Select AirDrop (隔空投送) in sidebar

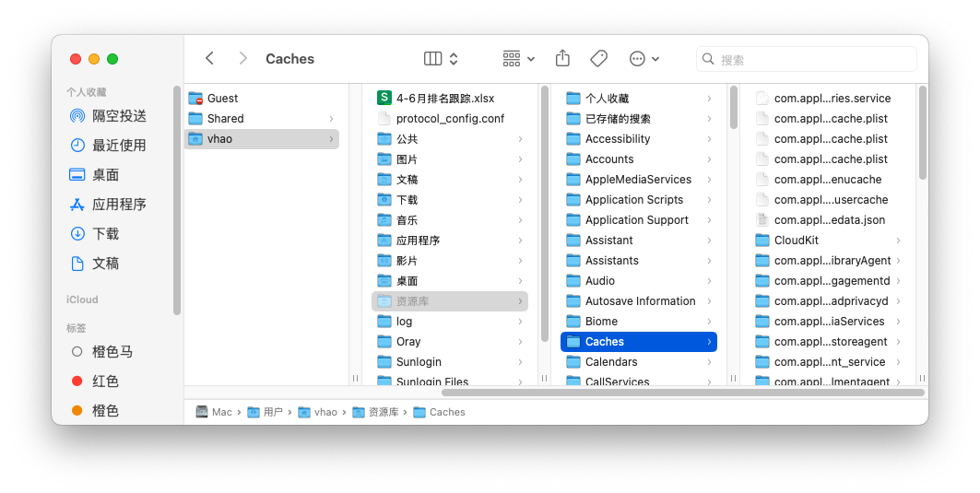click(x=118, y=116)
